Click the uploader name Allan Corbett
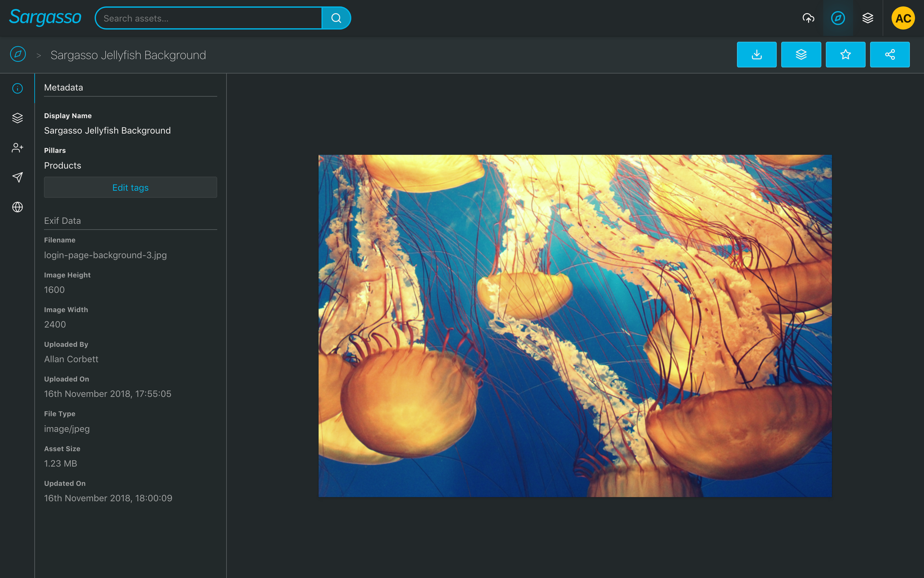 (72, 359)
